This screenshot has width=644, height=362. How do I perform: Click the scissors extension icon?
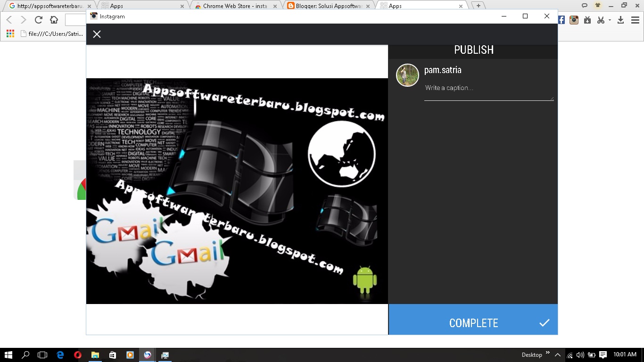(601, 20)
